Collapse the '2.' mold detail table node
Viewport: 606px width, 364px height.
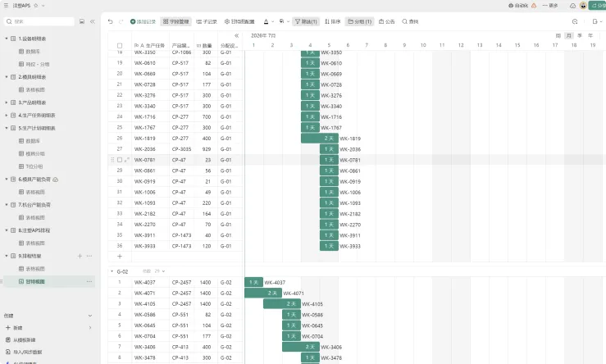pos(7,77)
